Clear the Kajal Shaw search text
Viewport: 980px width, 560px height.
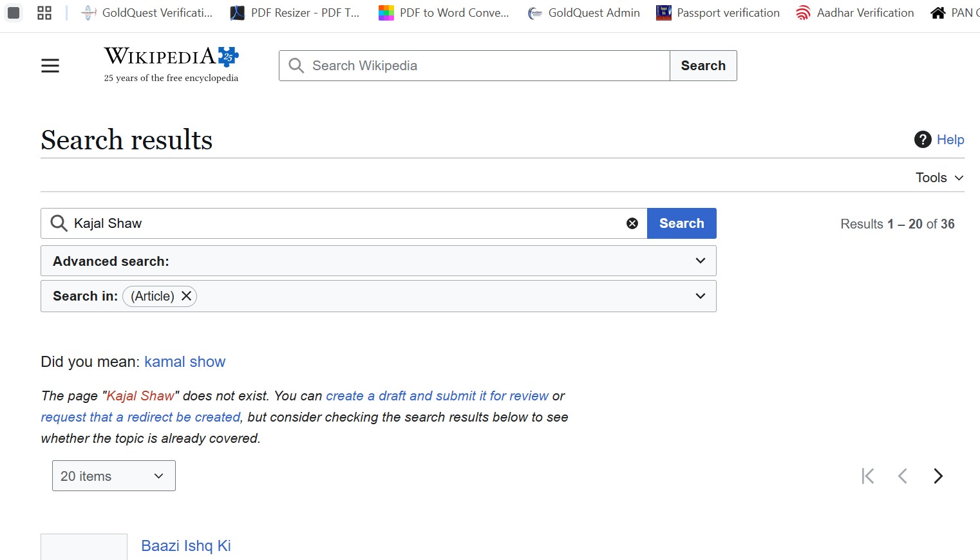(632, 223)
